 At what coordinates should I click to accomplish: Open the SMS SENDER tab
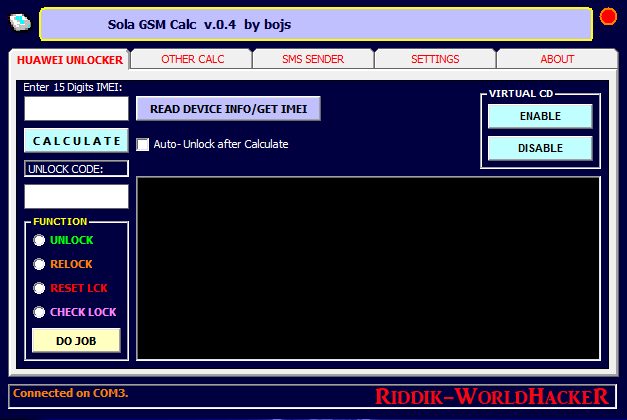[x=313, y=59]
